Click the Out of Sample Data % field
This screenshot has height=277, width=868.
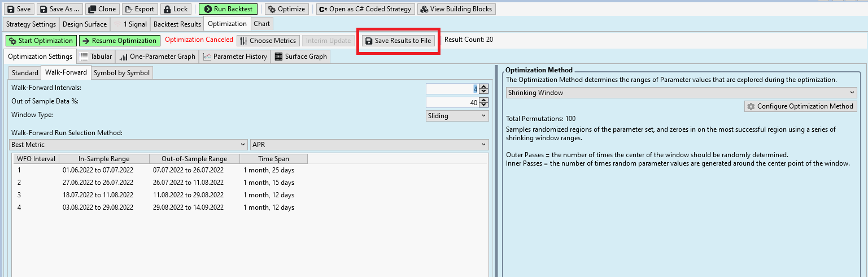[451, 102]
